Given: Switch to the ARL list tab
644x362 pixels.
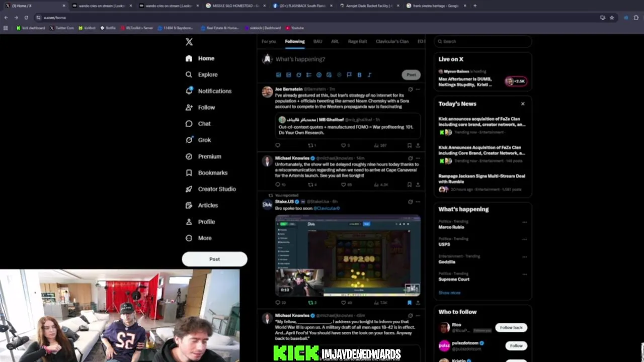Looking at the screenshot, I should pyautogui.click(x=335, y=41).
